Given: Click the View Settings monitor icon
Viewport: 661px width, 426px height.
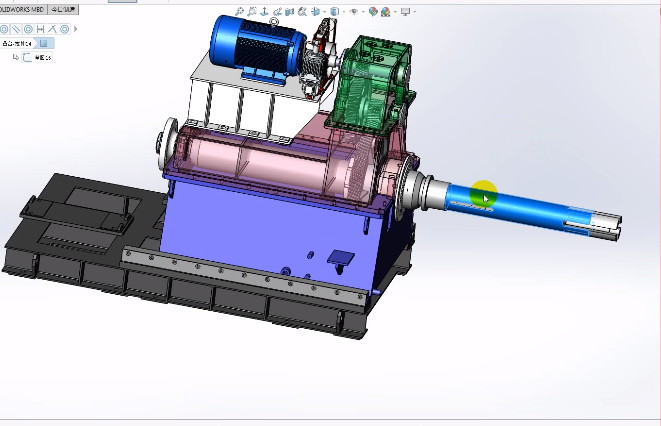Looking at the screenshot, I should tap(406, 12).
